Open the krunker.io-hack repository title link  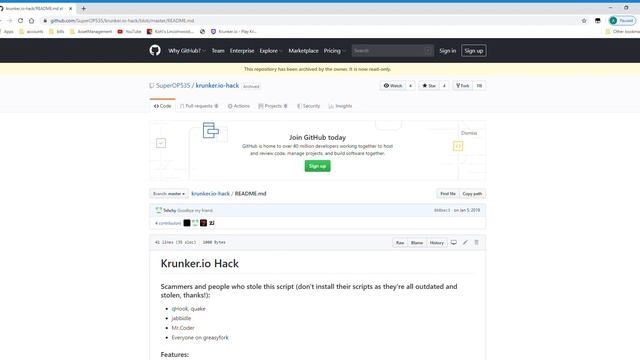(x=217, y=85)
